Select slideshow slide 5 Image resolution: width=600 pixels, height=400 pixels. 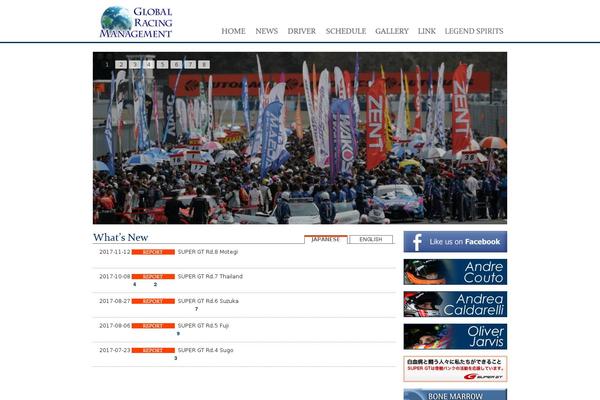162,65
